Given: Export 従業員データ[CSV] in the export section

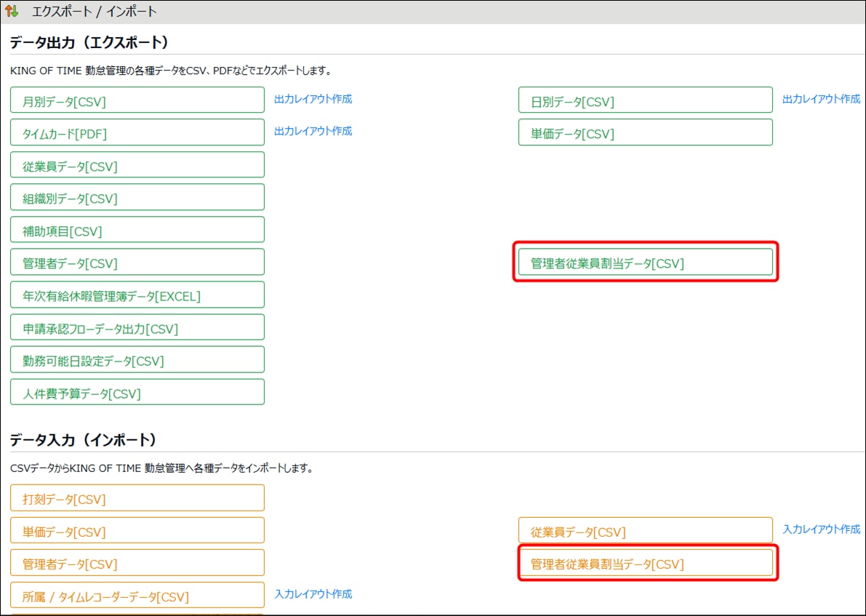Looking at the screenshot, I should tap(137, 165).
